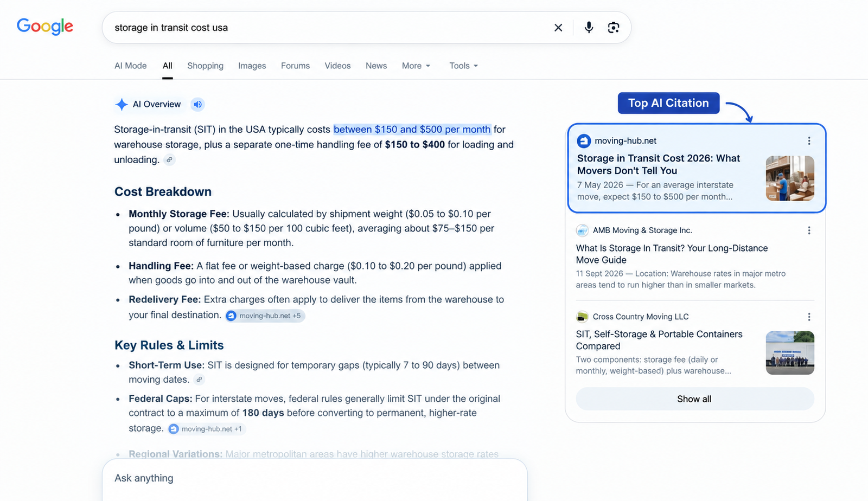Screen dimensions: 868x501
Task: Click 'Redelivery Fee:' bullet label
Action: [x=164, y=300]
